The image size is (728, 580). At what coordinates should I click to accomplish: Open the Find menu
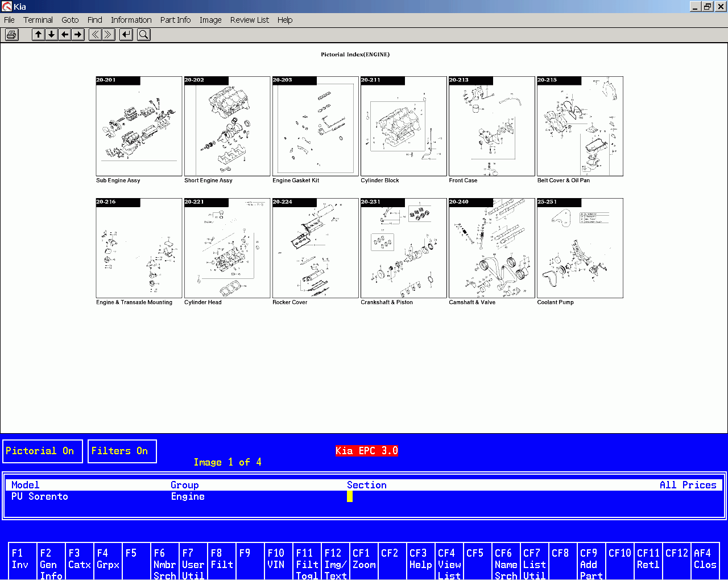pos(95,20)
